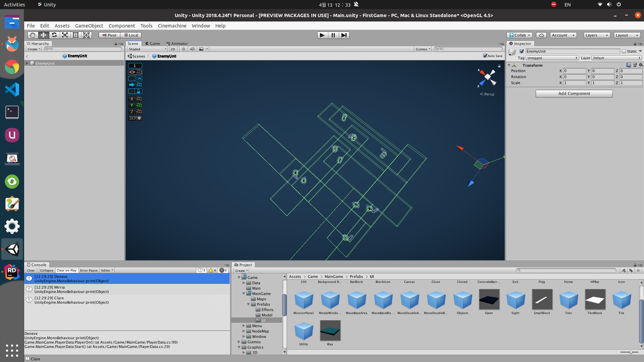Select the Rotate tool
This screenshot has width=644, height=362.
(54, 35)
